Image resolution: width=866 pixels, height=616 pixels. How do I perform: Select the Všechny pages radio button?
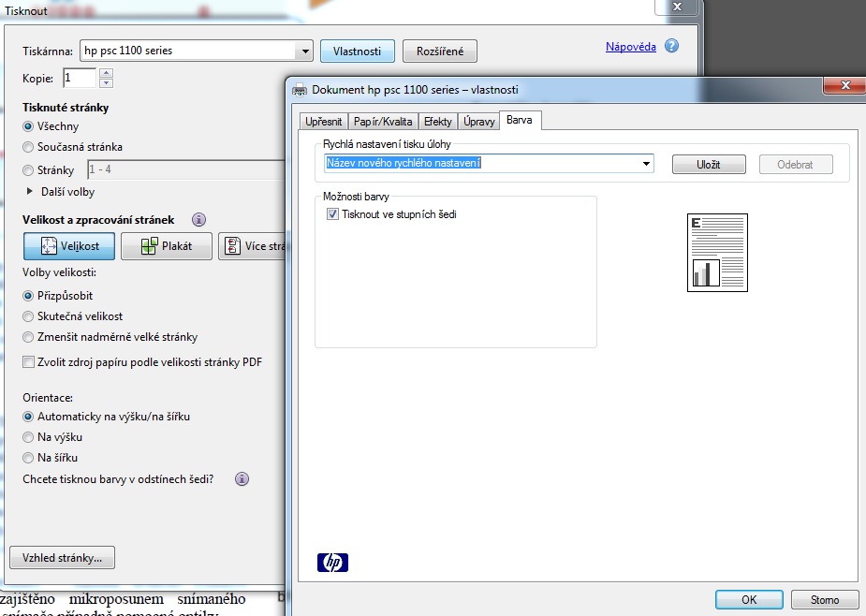(x=27, y=126)
